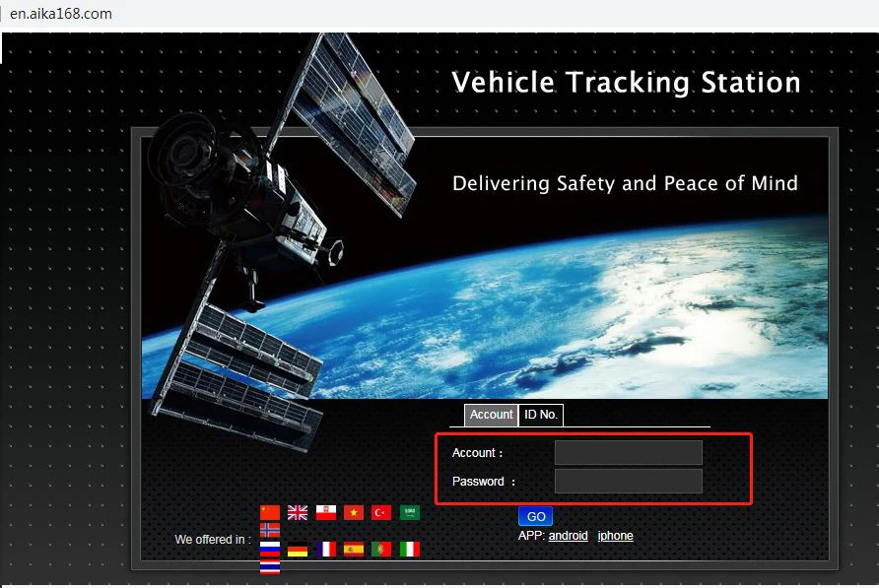
Task: Click the 'We offered in :' label
Action: point(213,539)
